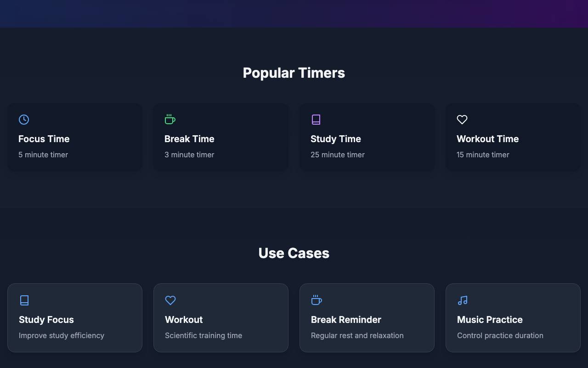Click the '15 minute timer' subtitle
This screenshot has height=368, width=588.
(x=483, y=155)
